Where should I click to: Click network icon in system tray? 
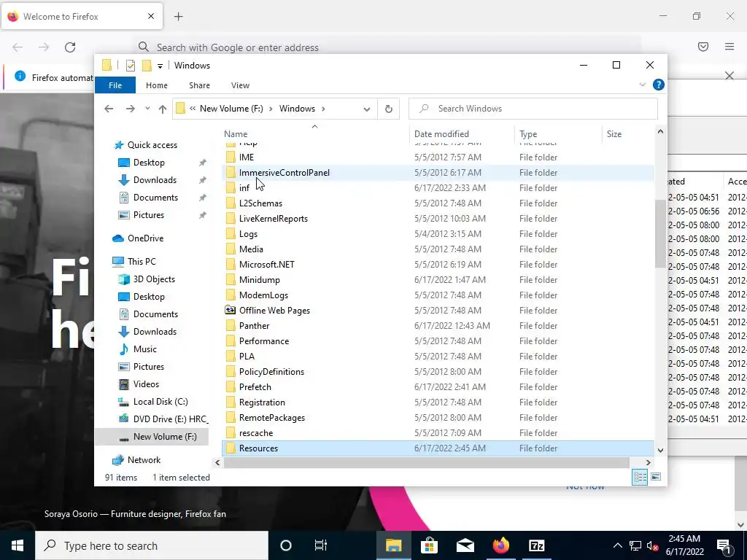[635, 545]
